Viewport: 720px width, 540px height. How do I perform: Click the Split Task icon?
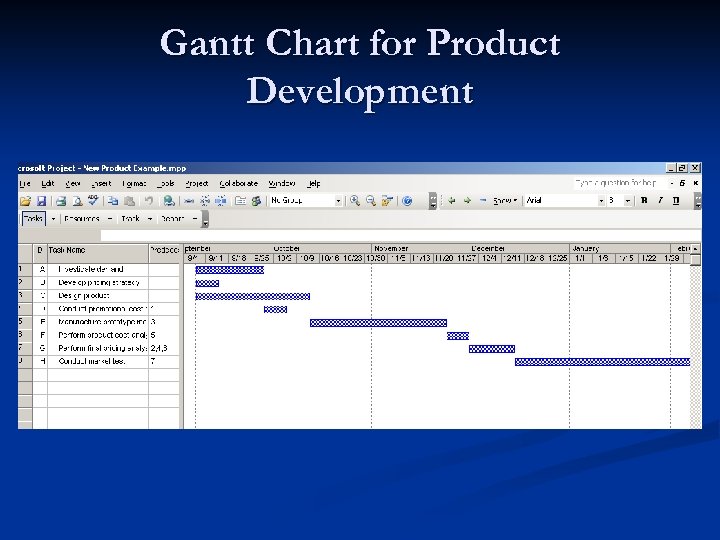click(221, 201)
